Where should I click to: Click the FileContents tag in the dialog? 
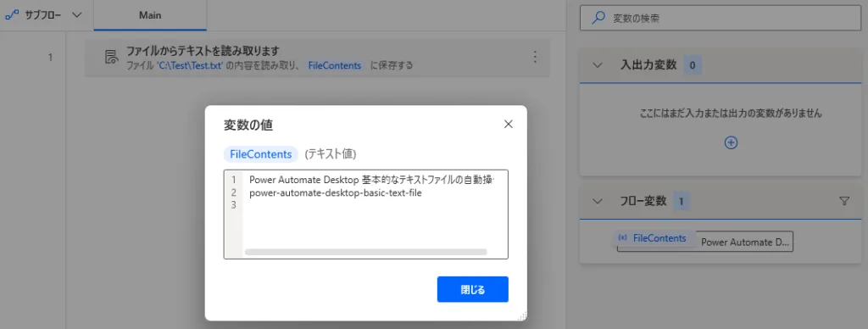coord(261,154)
